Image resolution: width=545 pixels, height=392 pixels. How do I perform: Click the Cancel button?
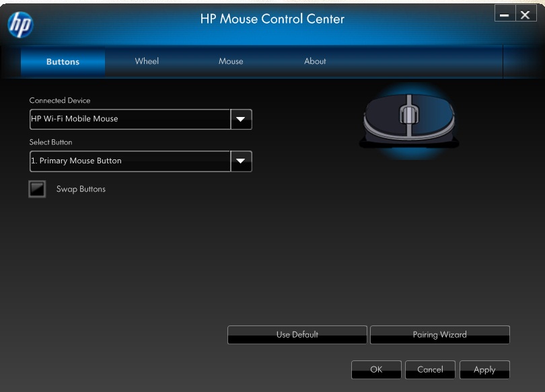point(430,370)
